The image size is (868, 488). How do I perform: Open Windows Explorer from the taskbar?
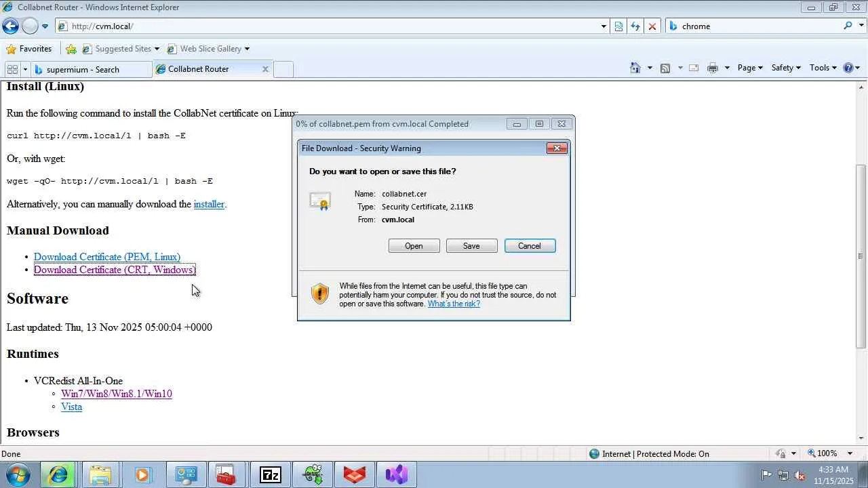100,475
